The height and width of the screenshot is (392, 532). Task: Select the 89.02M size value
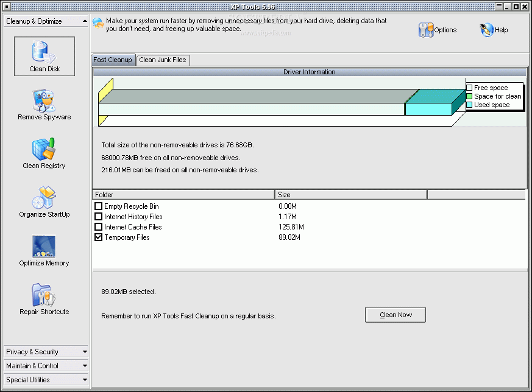pos(289,237)
